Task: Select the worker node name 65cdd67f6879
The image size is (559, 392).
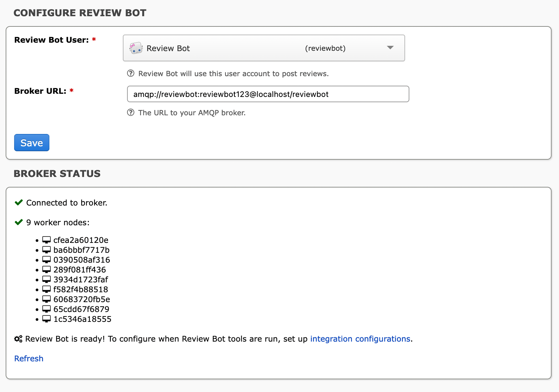Action: tap(82, 309)
